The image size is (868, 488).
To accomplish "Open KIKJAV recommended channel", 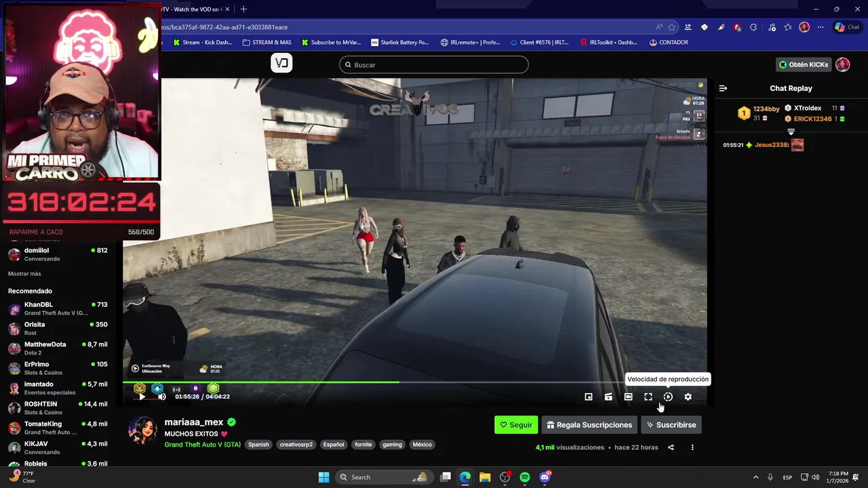I will tap(58, 447).
